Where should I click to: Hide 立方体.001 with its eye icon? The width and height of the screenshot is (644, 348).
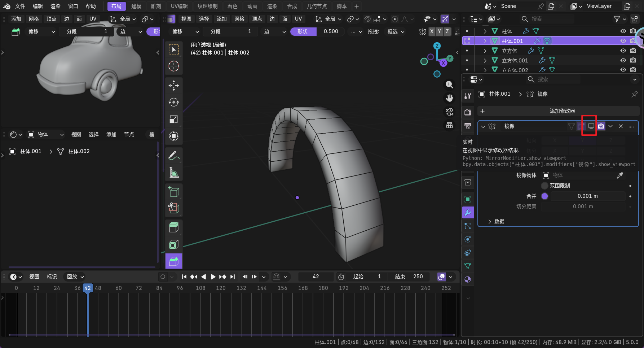pyautogui.click(x=623, y=60)
